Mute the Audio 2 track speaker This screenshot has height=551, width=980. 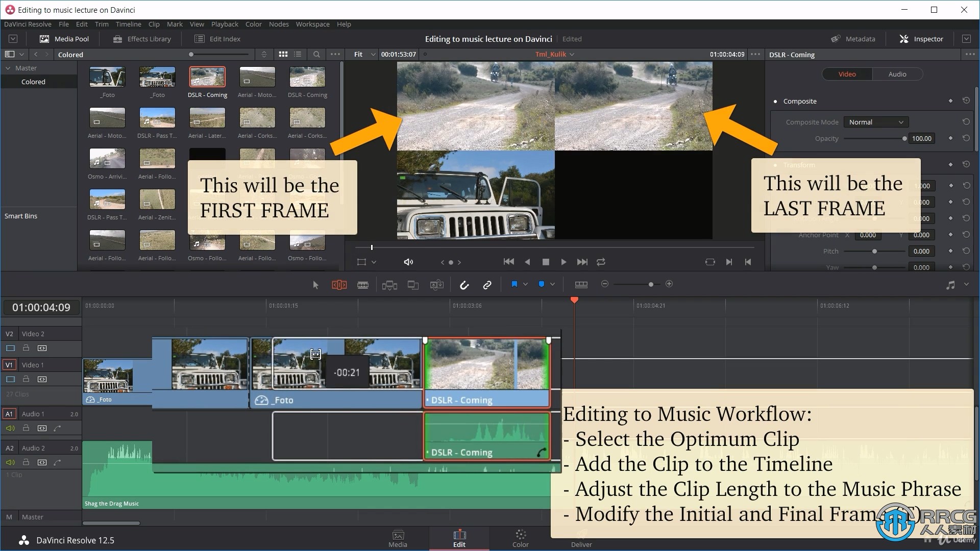(x=10, y=462)
